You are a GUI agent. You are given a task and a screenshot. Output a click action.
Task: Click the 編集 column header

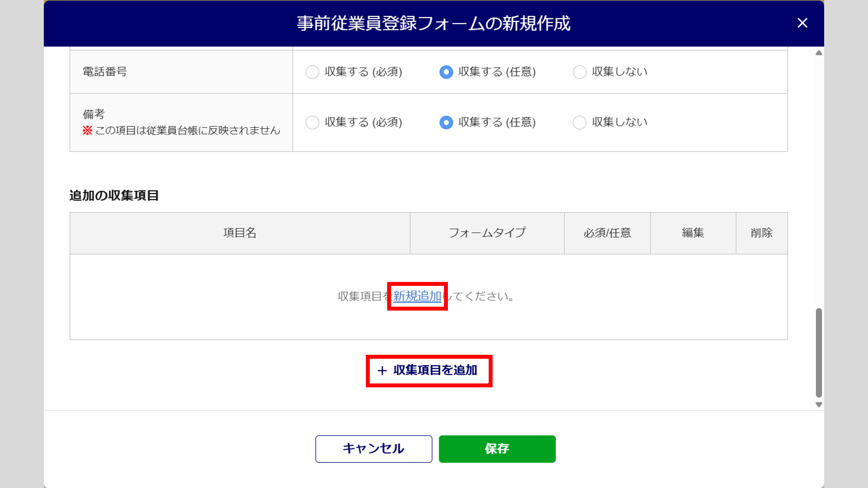[x=693, y=233]
